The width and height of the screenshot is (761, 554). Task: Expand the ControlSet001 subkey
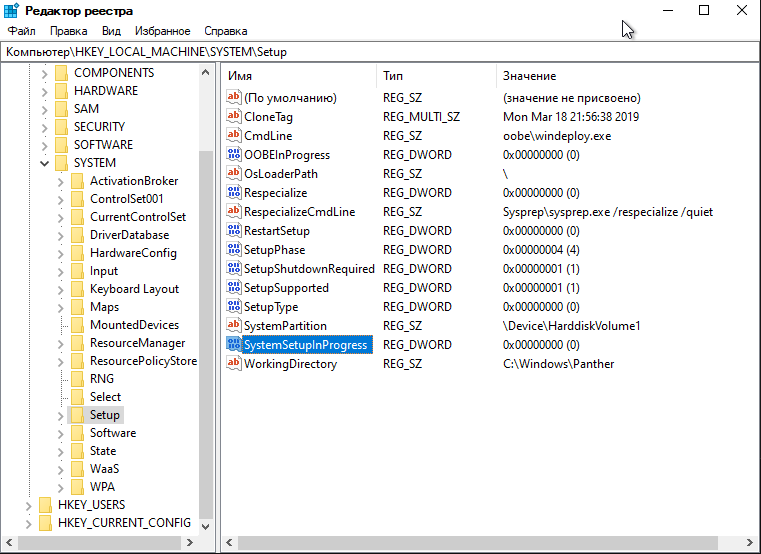click(x=60, y=199)
